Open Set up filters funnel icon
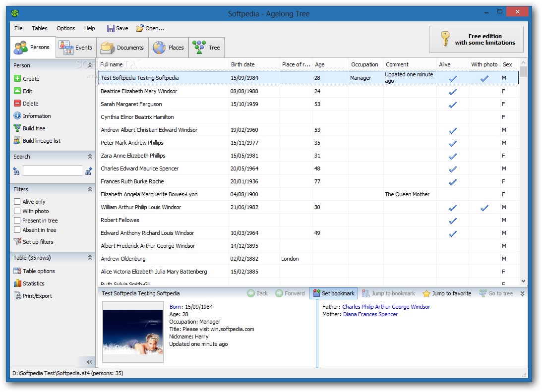Viewport: 542px width, 392px height. coord(17,242)
